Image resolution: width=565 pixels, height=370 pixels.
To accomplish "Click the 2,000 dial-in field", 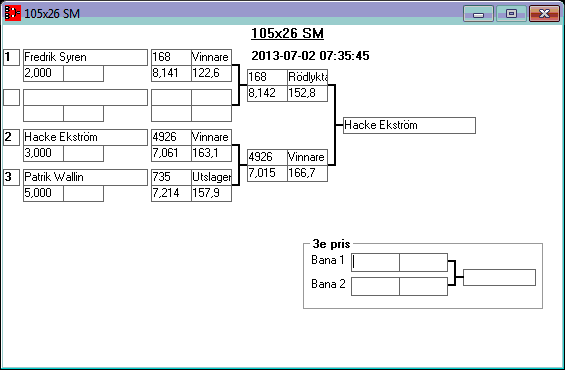I will 43,73.
